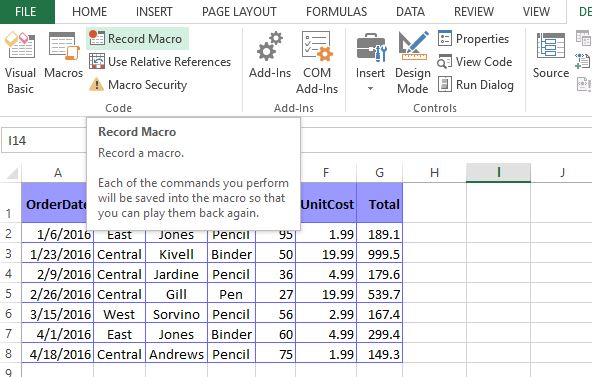
Task: Open Macro Security settings
Action: (x=138, y=85)
